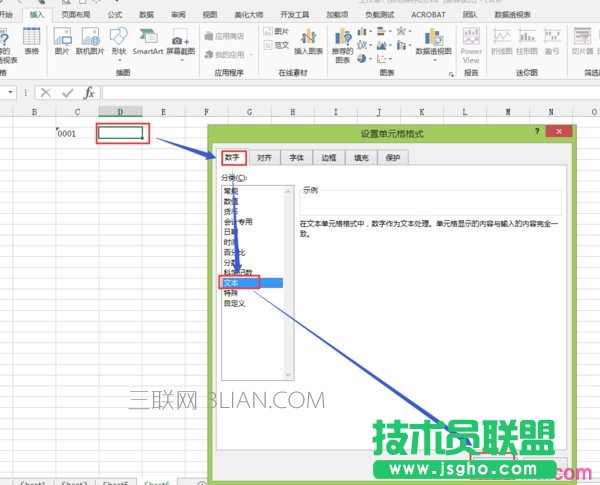Switch to the 公式 ribbon tab
The height and width of the screenshot is (485, 600).
[114, 15]
